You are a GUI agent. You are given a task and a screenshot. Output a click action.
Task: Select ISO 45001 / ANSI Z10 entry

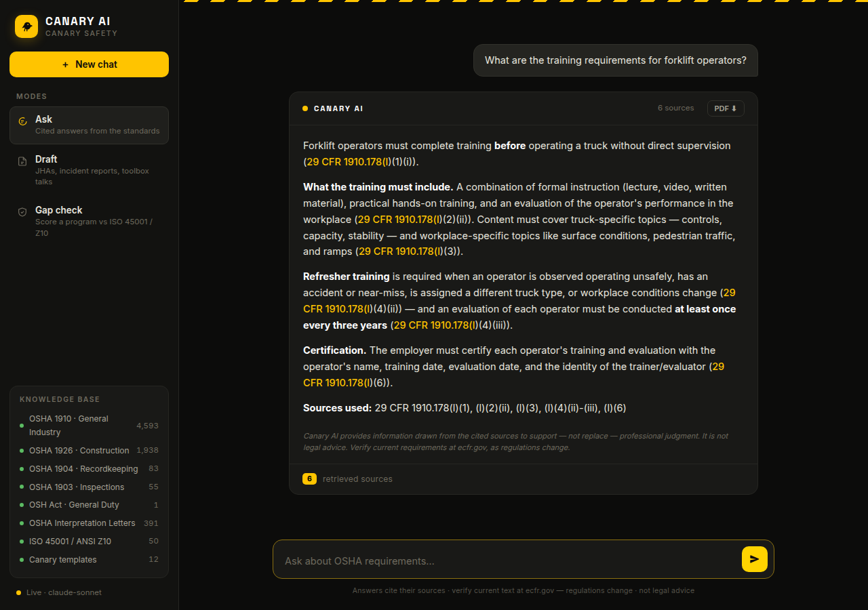coord(89,542)
